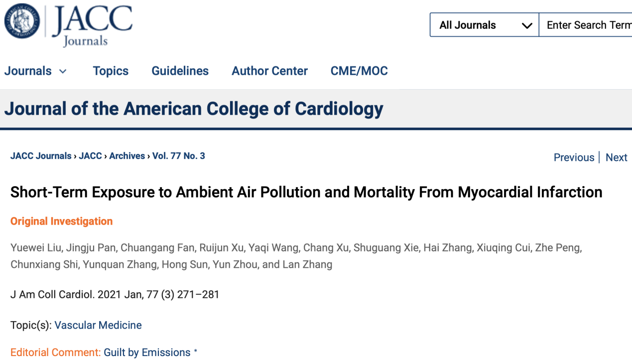The width and height of the screenshot is (632, 364).
Task: Click the asterisk after Guilt by Emissions
Action: click(196, 352)
